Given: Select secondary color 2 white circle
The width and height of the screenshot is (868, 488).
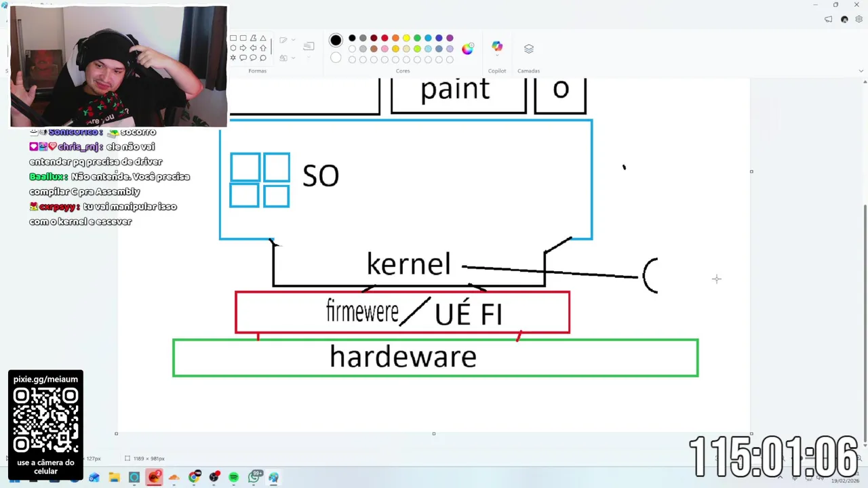Looking at the screenshot, I should 336,58.
